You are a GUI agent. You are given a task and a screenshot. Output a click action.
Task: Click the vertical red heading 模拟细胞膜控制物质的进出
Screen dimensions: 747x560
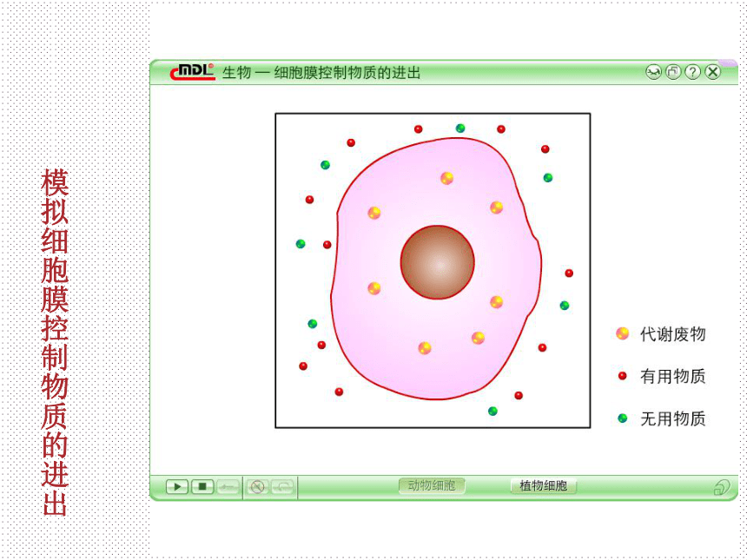point(55,341)
